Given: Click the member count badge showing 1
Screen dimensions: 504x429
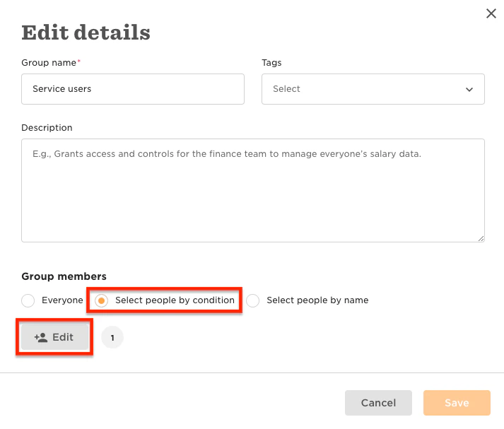Looking at the screenshot, I should tap(112, 337).
